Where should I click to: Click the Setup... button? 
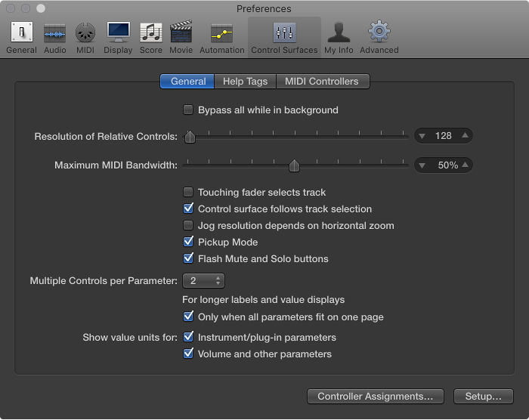[484, 396]
